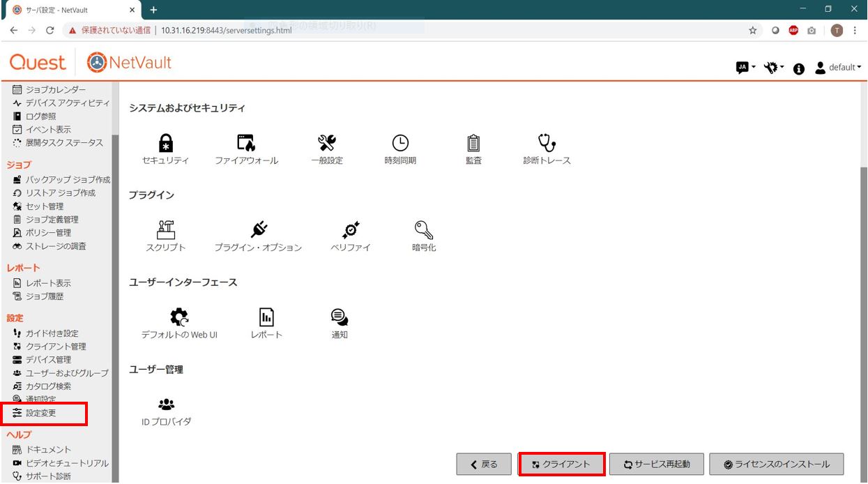Open the 暗号化 encryption key icon

pyautogui.click(x=424, y=230)
